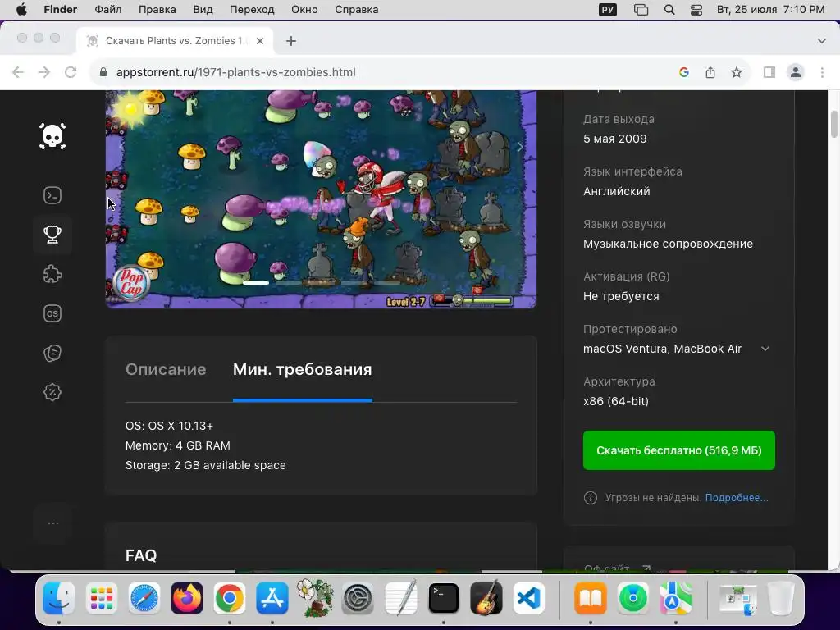
Task: Click the browser back arrow
Action: 18,72
